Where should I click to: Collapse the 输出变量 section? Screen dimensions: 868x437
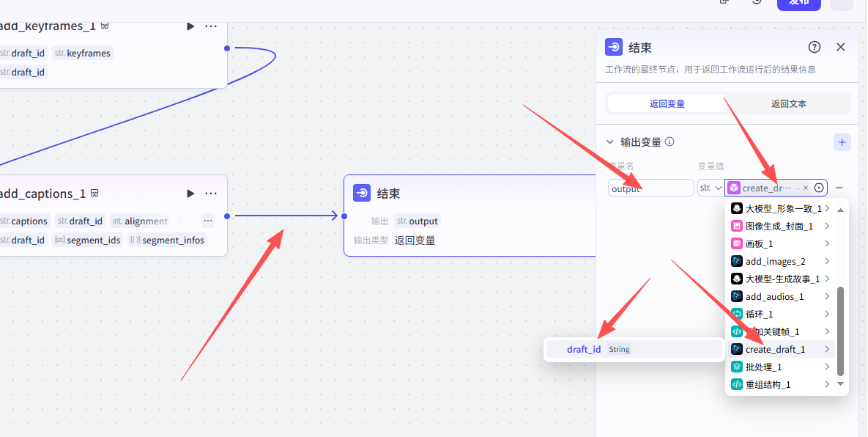click(x=610, y=142)
